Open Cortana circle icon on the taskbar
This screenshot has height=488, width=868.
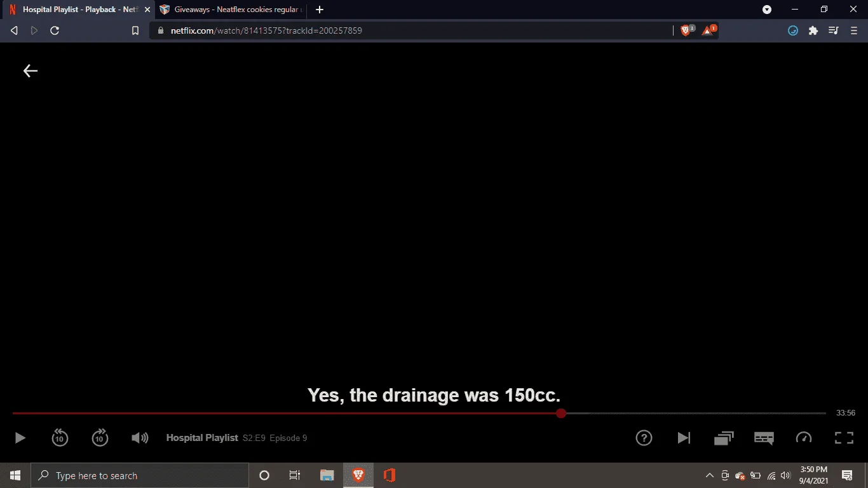click(x=264, y=475)
